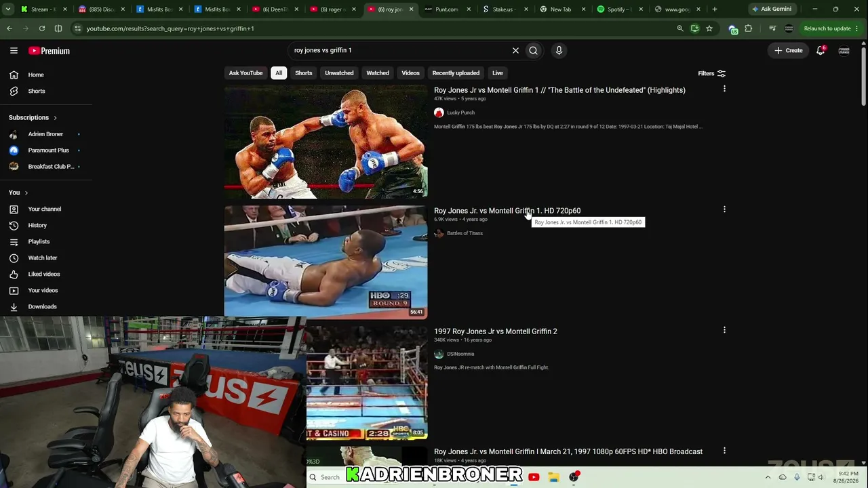Click the Create button

pyautogui.click(x=789, y=50)
